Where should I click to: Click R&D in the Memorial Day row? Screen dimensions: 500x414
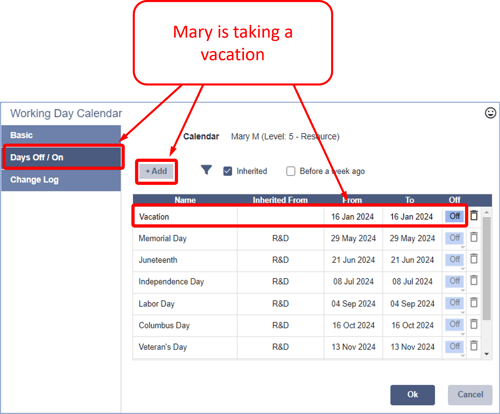coord(281,238)
